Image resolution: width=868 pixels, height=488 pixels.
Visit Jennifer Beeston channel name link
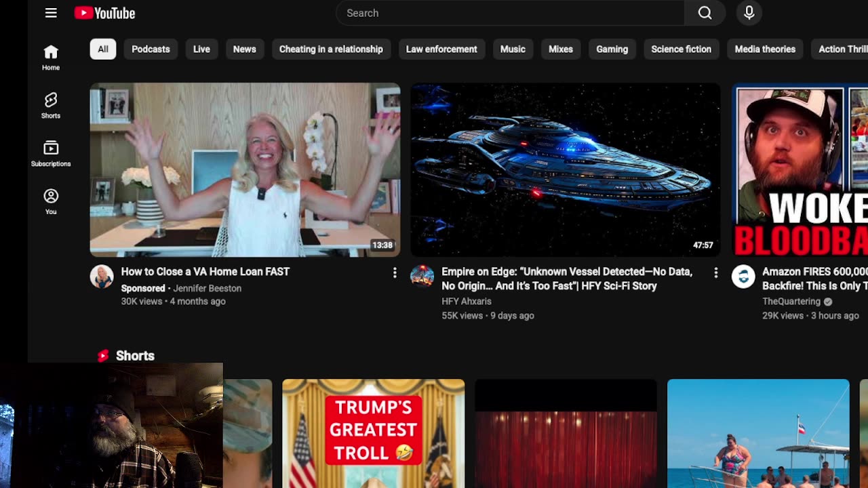click(207, 288)
